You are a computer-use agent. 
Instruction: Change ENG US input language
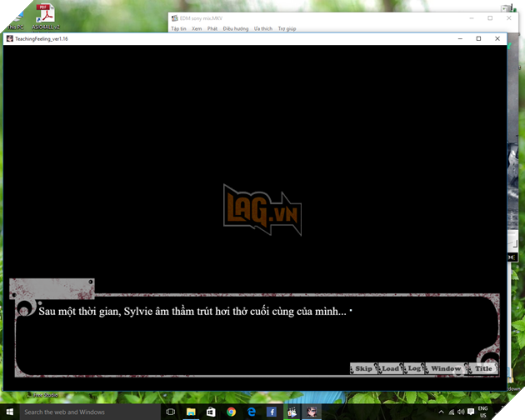tap(482, 412)
